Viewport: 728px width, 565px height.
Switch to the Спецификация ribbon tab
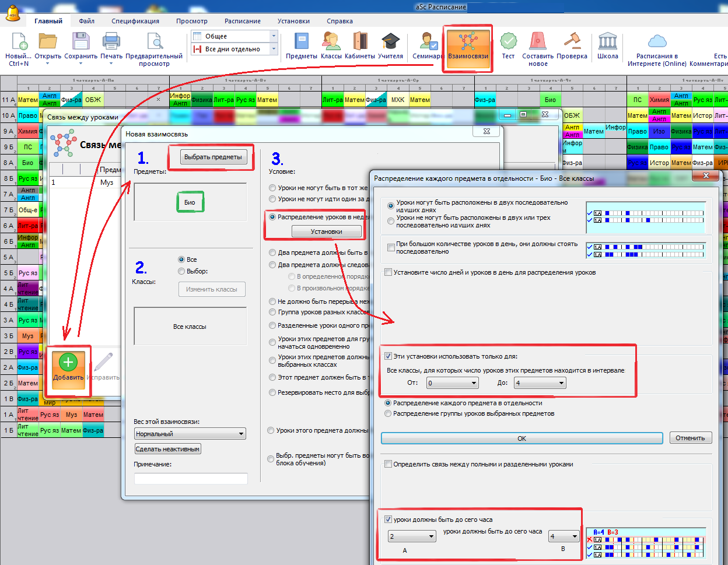pos(135,21)
